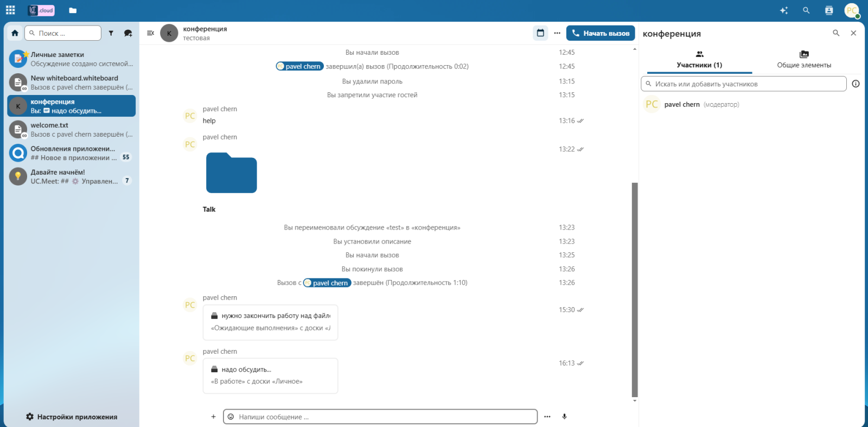The height and width of the screenshot is (427, 868).
Task: Select the Участники (1) tab
Action: [x=699, y=60]
